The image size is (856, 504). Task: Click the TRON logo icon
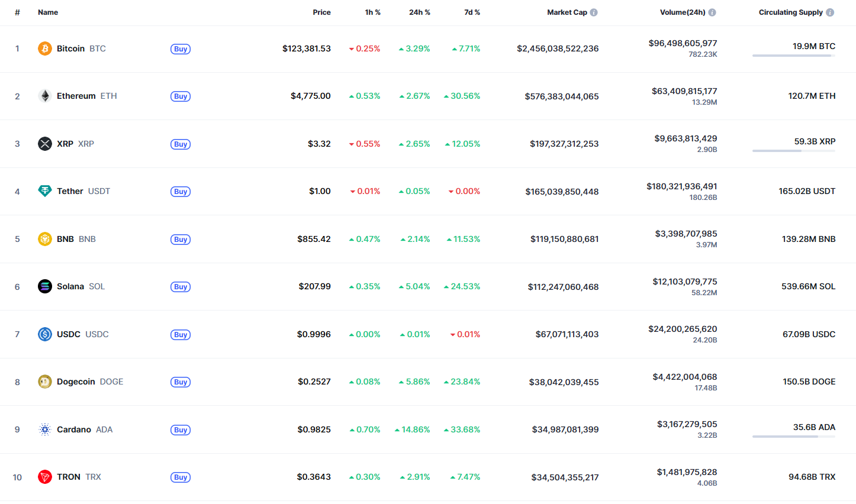click(x=45, y=477)
